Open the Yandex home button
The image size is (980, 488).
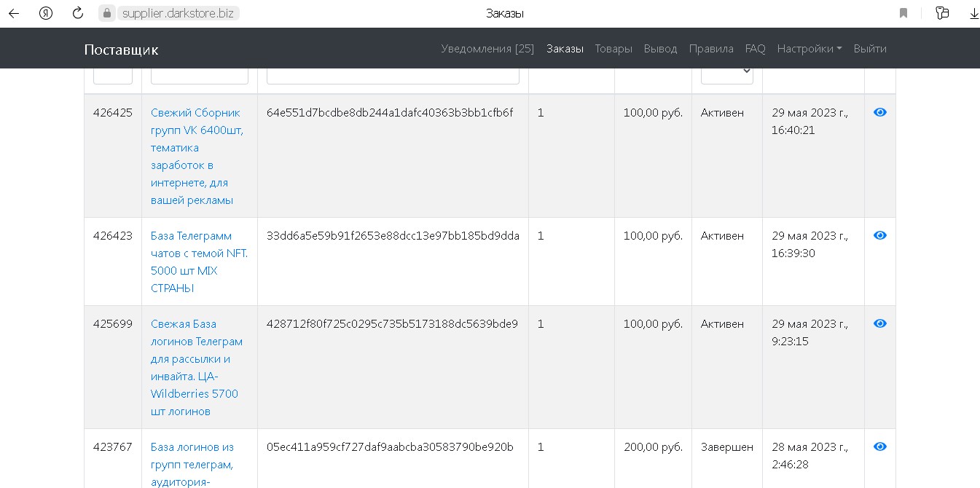pos(46,13)
